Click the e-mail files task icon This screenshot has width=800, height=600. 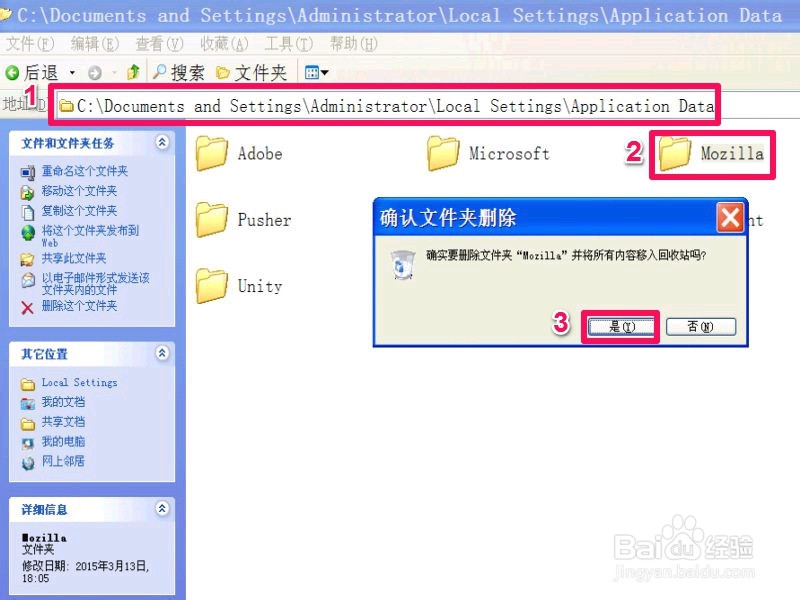[28, 280]
